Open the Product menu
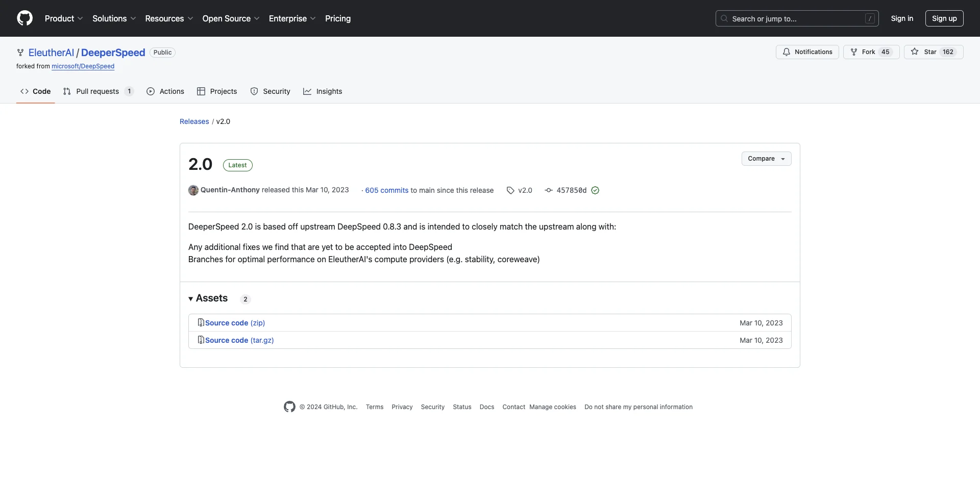The width and height of the screenshot is (980, 480). pos(64,18)
